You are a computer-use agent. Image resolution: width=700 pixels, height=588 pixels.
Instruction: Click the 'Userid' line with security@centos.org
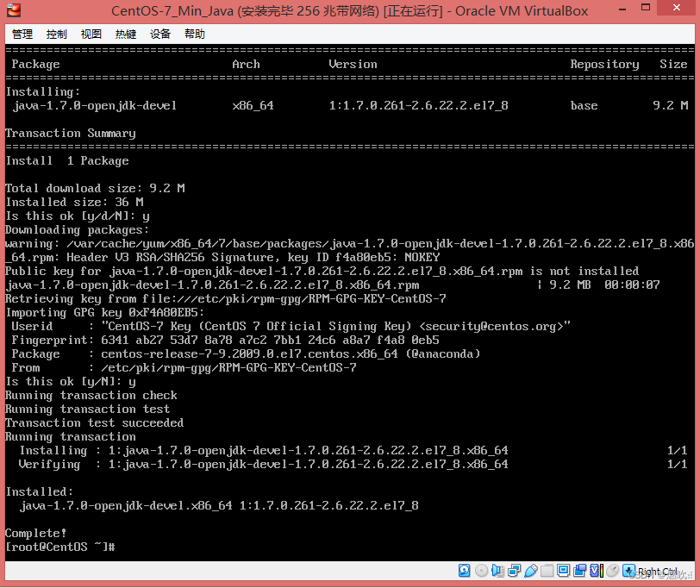[291, 326]
